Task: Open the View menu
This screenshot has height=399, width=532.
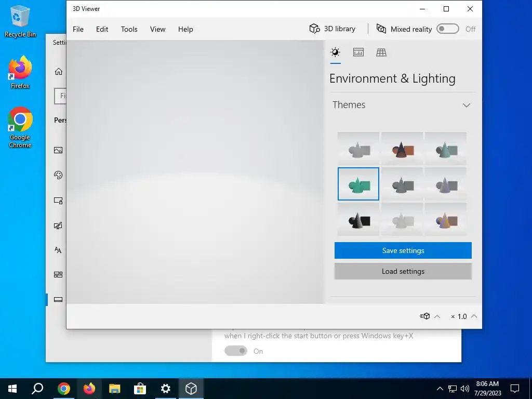Action: 158,29
